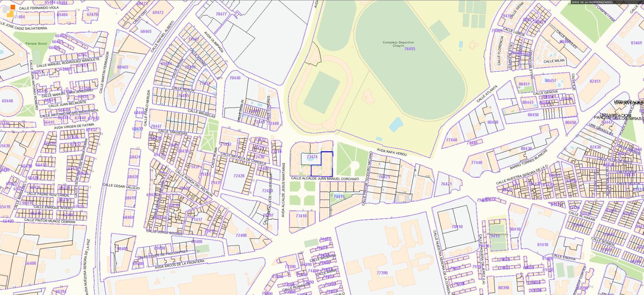Click the CALLE RAFAEL ALBERTI street label

coord(163,37)
